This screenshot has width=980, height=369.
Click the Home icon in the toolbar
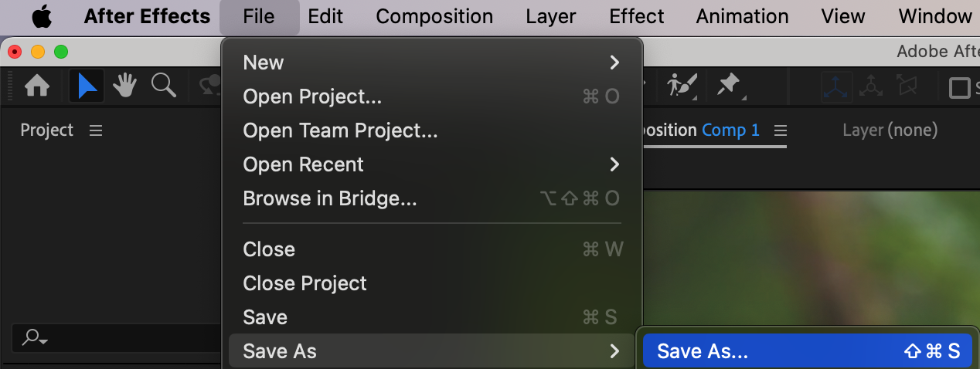pyautogui.click(x=37, y=86)
